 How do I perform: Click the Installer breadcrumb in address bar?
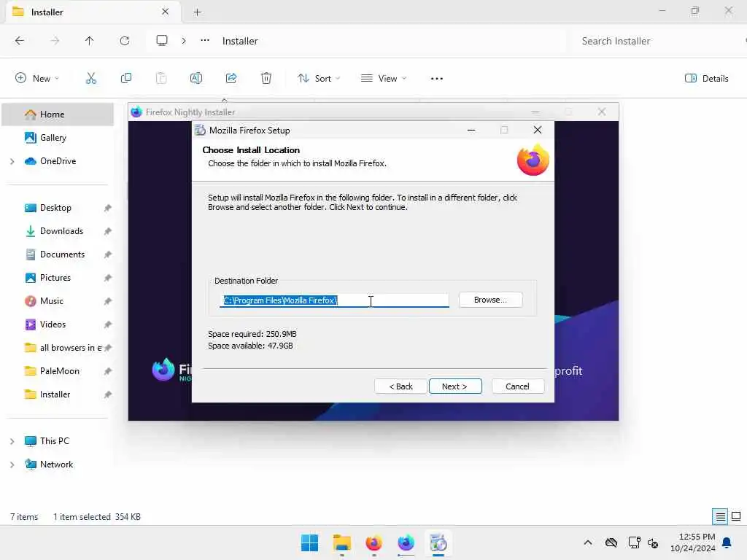239,41
